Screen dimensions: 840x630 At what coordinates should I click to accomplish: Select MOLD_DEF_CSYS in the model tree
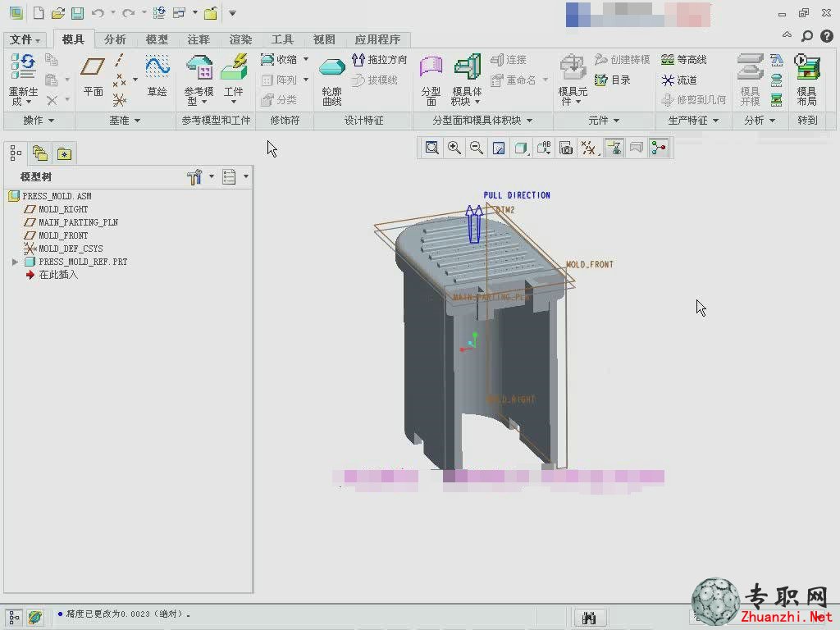click(x=71, y=249)
